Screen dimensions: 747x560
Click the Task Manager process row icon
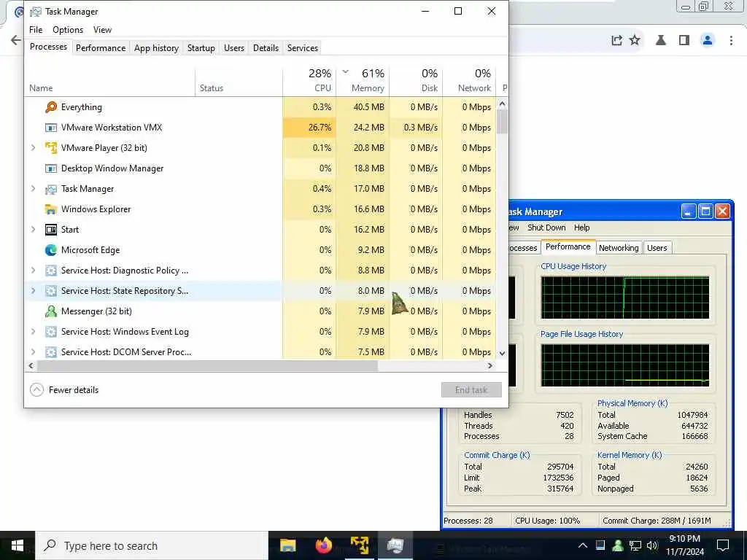coord(51,189)
